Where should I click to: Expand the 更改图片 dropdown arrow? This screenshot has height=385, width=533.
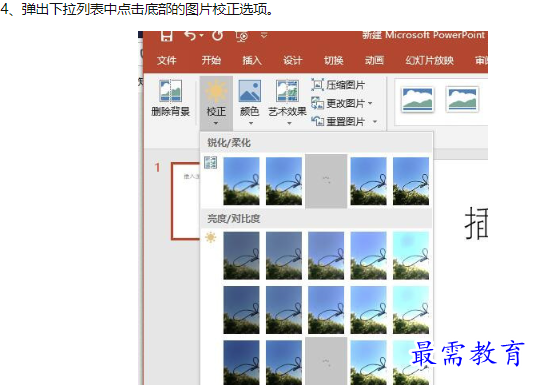point(370,103)
